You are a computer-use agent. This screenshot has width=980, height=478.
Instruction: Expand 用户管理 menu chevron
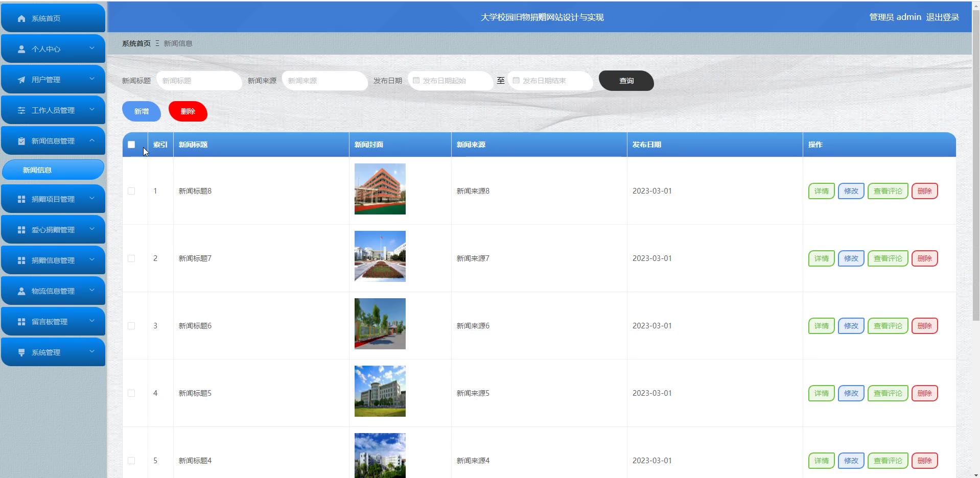92,79
